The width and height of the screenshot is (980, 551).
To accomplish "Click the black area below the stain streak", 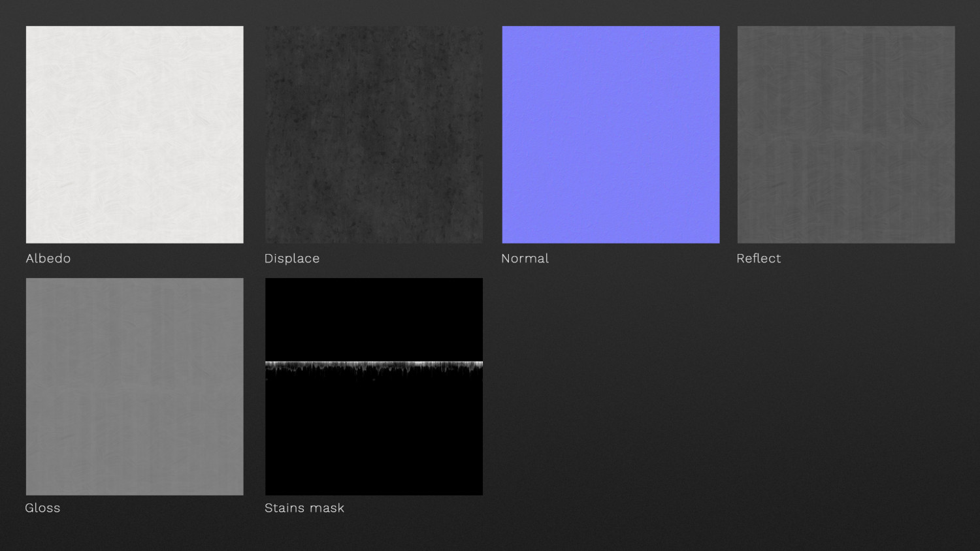I will [374, 437].
